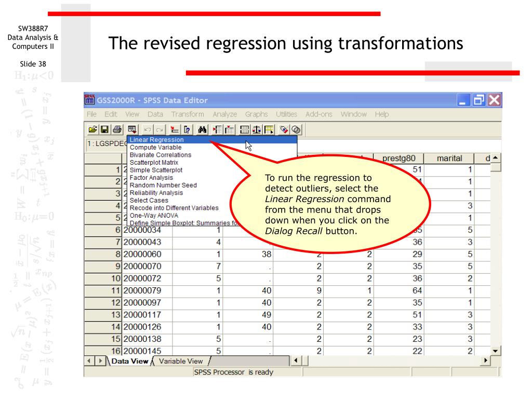Open the Data menu
This screenshot has width=532, height=399.
(x=155, y=114)
